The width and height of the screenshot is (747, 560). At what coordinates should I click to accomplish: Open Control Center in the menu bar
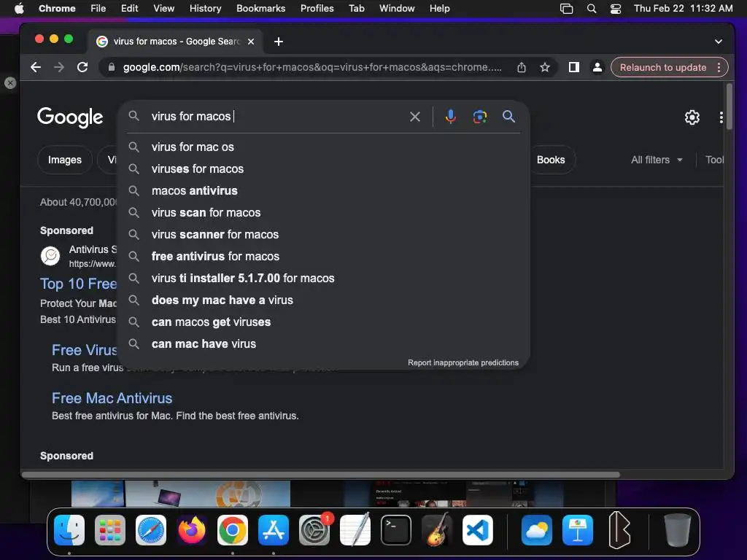click(616, 9)
